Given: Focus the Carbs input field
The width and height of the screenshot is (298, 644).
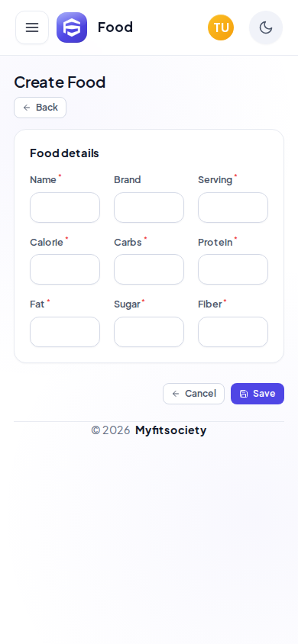Looking at the screenshot, I should click(x=149, y=269).
